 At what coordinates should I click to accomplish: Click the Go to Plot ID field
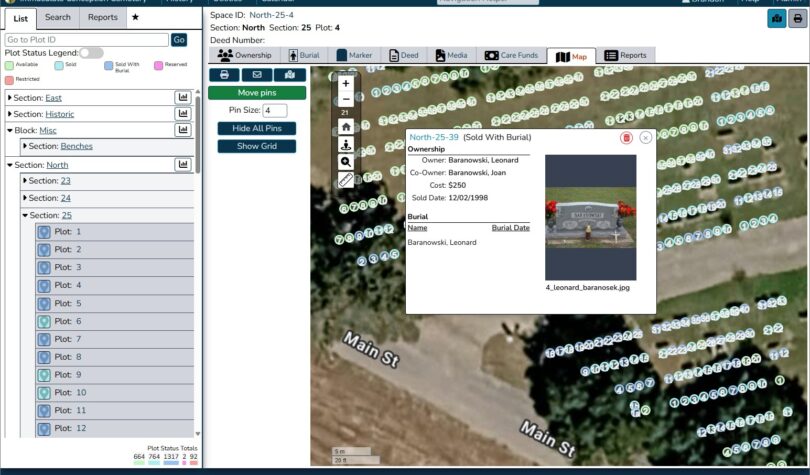click(x=87, y=40)
